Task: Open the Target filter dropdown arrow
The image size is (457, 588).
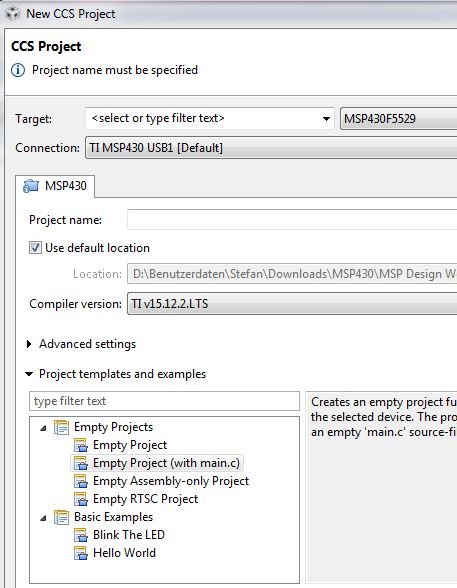Action: pos(326,119)
